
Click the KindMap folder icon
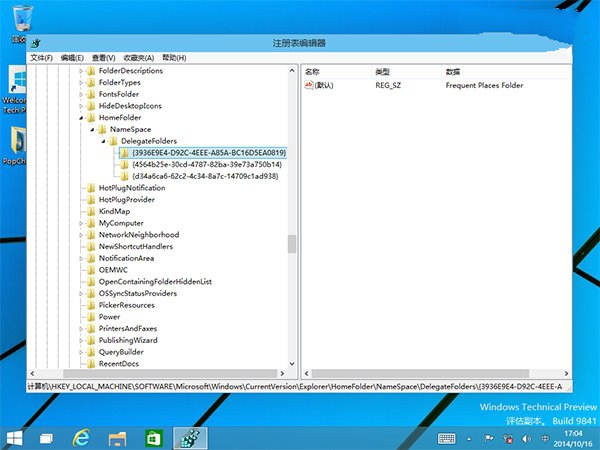point(91,211)
